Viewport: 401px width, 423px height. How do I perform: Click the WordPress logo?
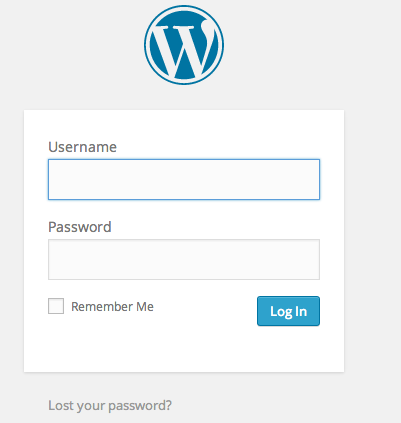tap(184, 45)
